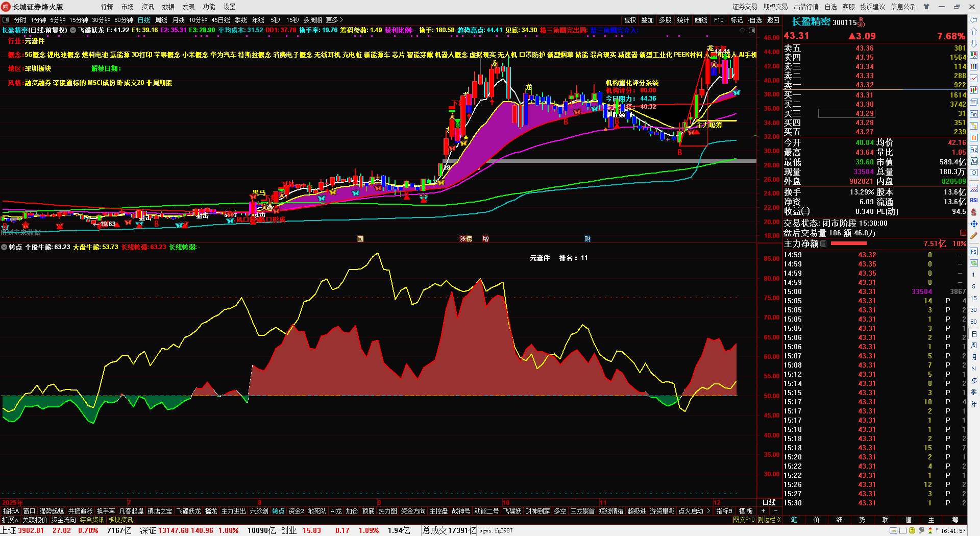Open the 资讯 menu
The width and height of the screenshot is (980, 536).
click(x=148, y=7)
